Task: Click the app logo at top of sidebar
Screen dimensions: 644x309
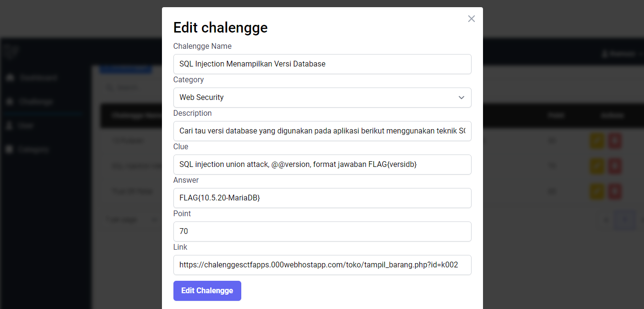Action: pos(11,52)
